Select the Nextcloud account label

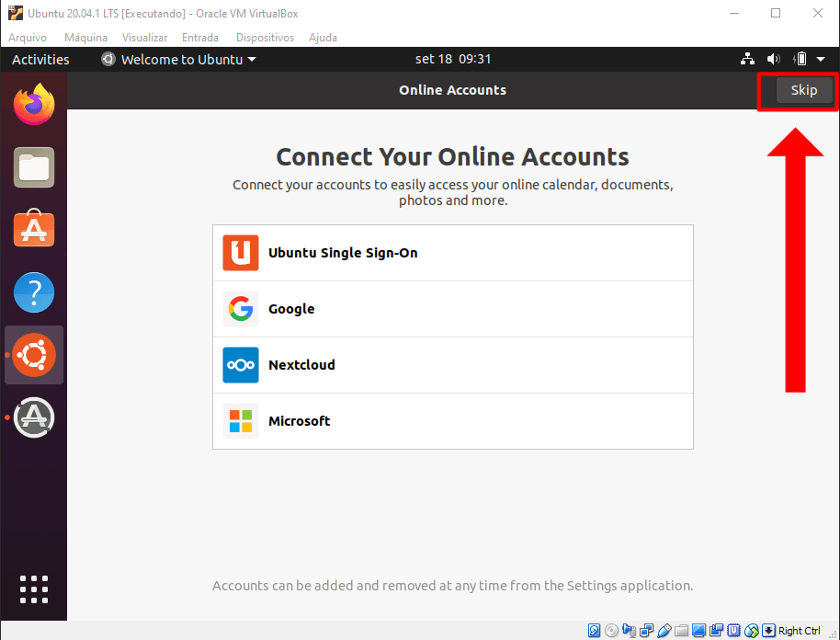[301, 365]
